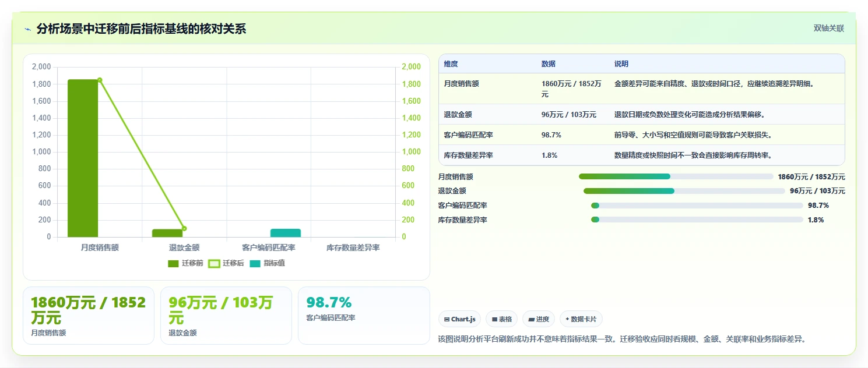Open the 1860万元 / 1852万元 data card

89,316
